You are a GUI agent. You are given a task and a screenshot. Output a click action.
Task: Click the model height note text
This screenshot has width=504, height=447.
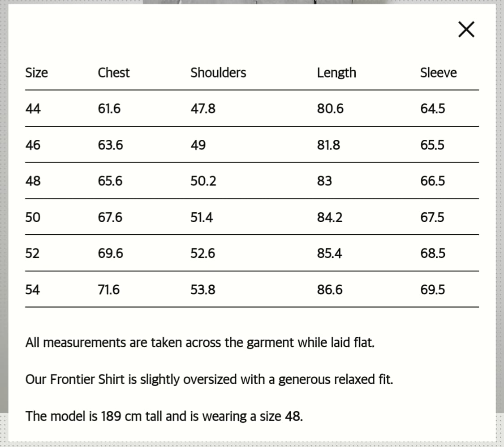(164, 417)
